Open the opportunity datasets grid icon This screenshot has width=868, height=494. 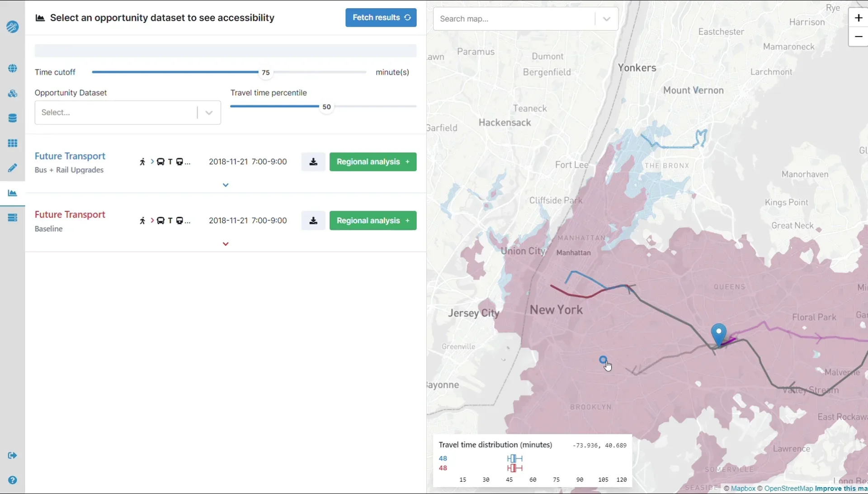tap(12, 143)
